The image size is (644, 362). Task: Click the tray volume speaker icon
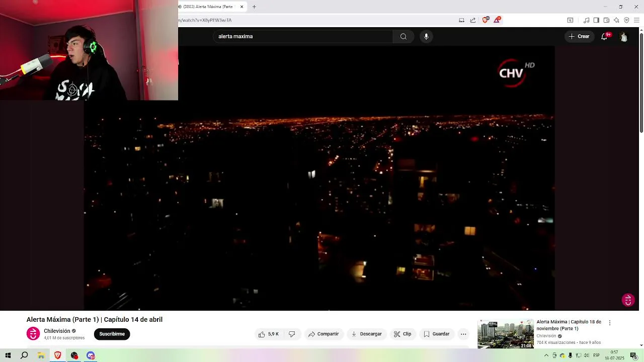pos(587,355)
